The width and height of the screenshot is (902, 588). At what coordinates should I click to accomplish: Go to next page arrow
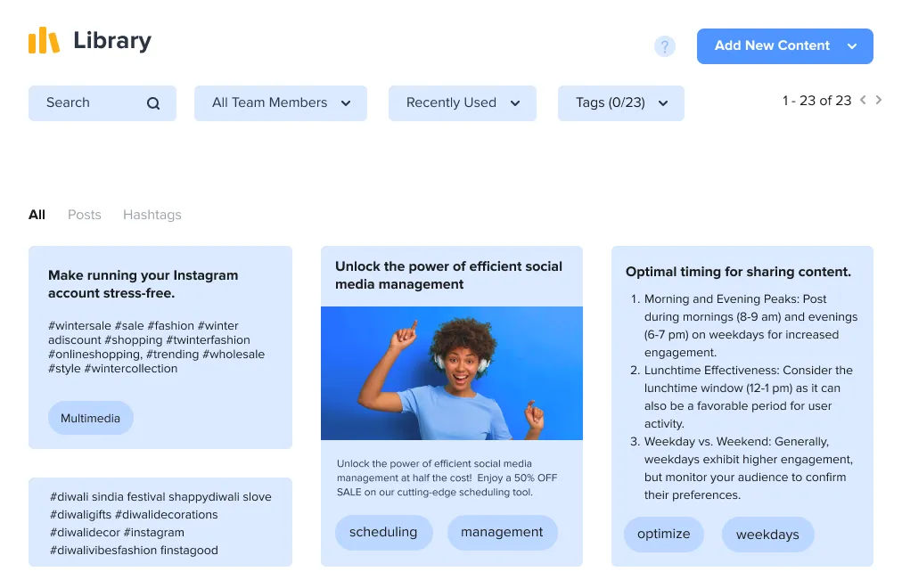pos(879,100)
